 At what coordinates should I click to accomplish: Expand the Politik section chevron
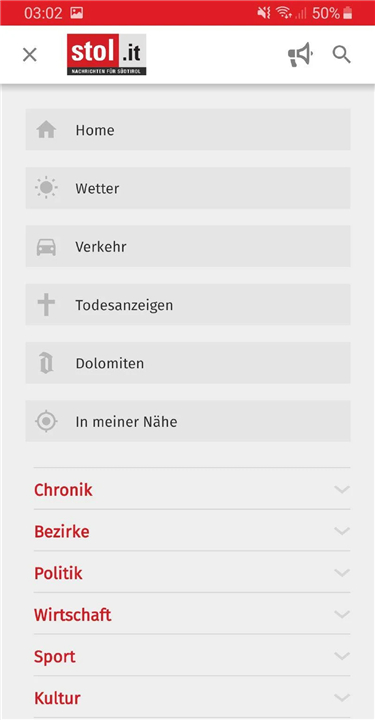[342, 573]
